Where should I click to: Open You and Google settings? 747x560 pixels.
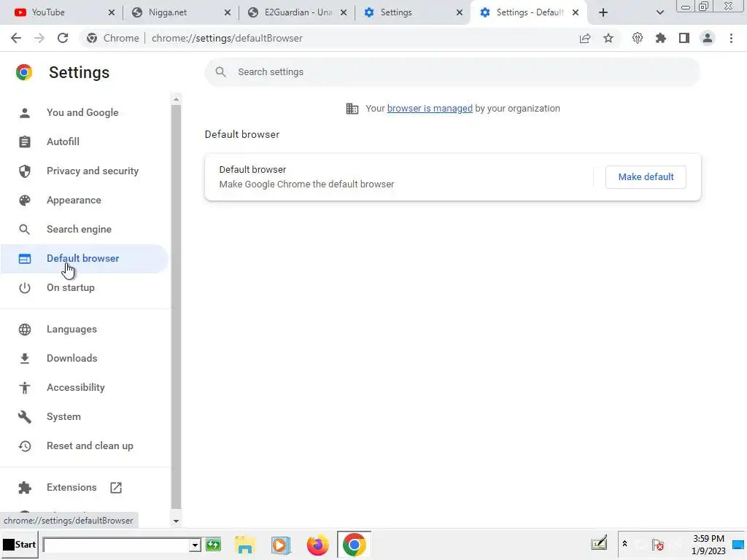point(83,113)
